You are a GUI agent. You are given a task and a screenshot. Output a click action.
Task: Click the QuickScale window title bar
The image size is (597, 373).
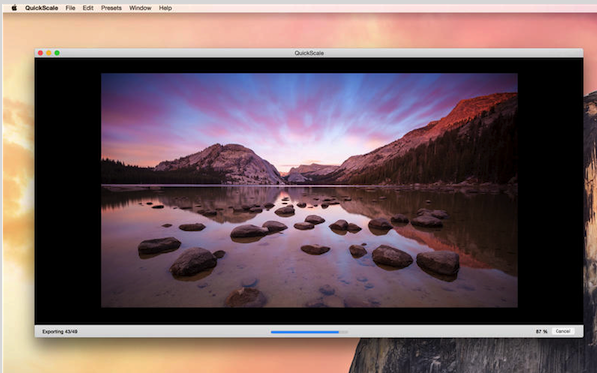tap(309, 53)
